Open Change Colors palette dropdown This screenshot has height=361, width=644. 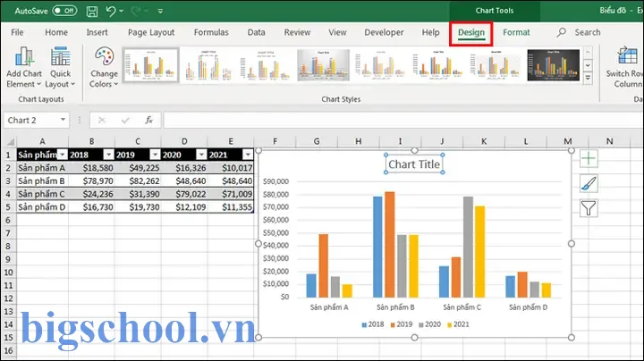pyautogui.click(x=104, y=68)
